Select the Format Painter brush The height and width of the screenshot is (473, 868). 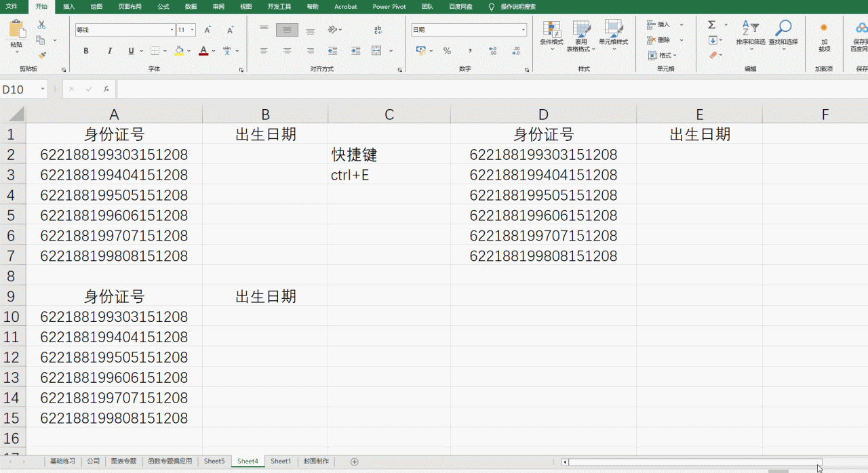pyautogui.click(x=41, y=56)
